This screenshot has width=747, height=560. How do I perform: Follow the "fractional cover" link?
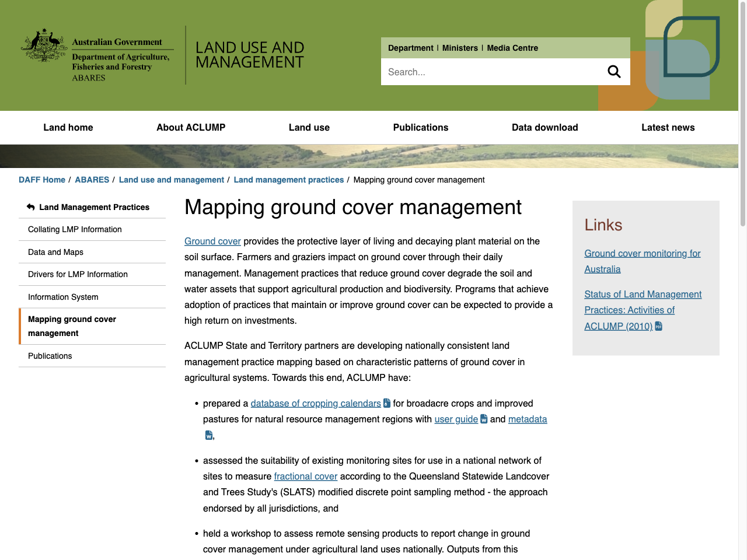[306, 476]
